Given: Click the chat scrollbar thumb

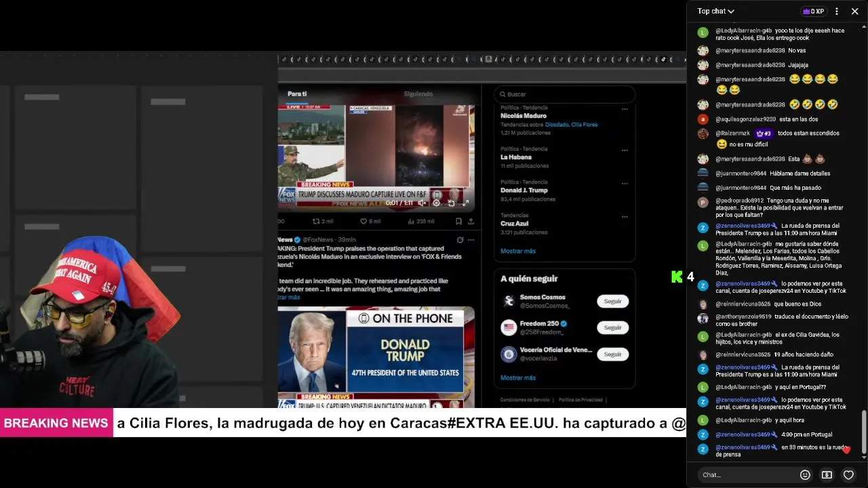Looking at the screenshot, I should 864,432.
